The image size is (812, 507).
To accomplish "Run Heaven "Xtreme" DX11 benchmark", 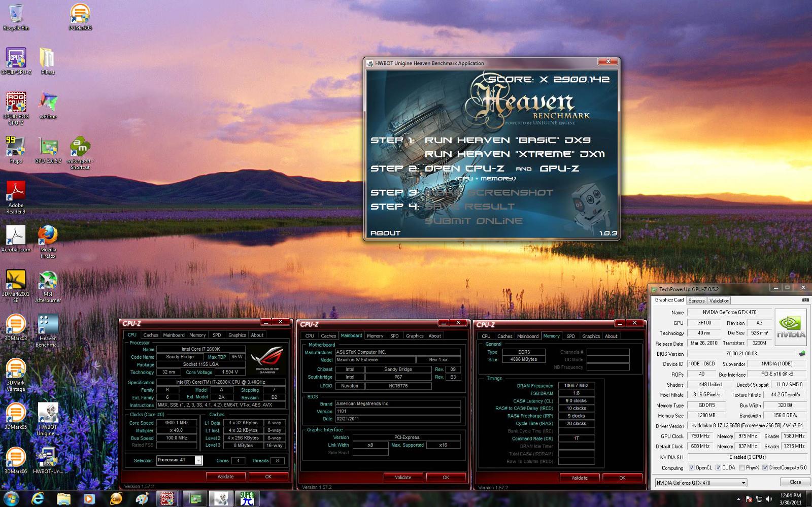I will 515,154.
